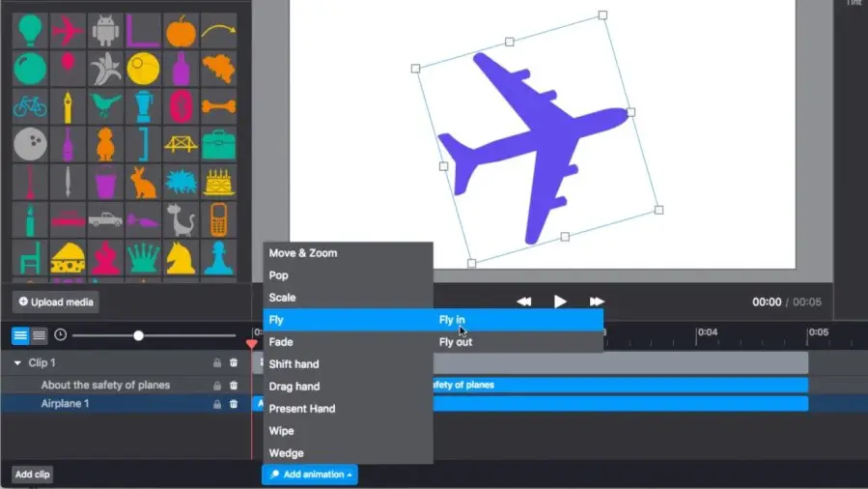The height and width of the screenshot is (489, 868).
Task: Select the Fade animation
Action: tap(348, 342)
